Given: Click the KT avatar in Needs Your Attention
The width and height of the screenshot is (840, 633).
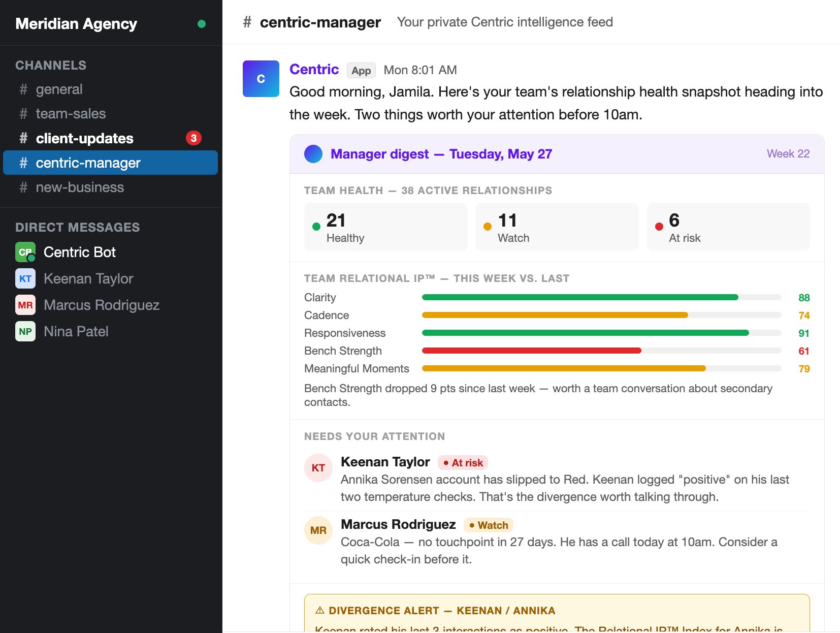Looking at the screenshot, I should 318,468.
